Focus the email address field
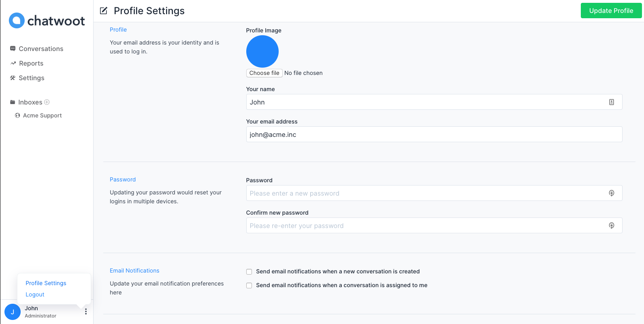 point(434,134)
